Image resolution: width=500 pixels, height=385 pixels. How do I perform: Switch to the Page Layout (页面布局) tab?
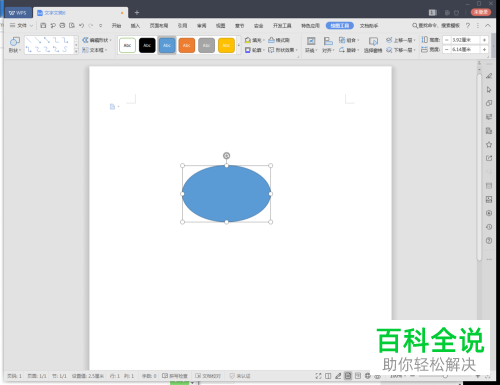tap(159, 26)
